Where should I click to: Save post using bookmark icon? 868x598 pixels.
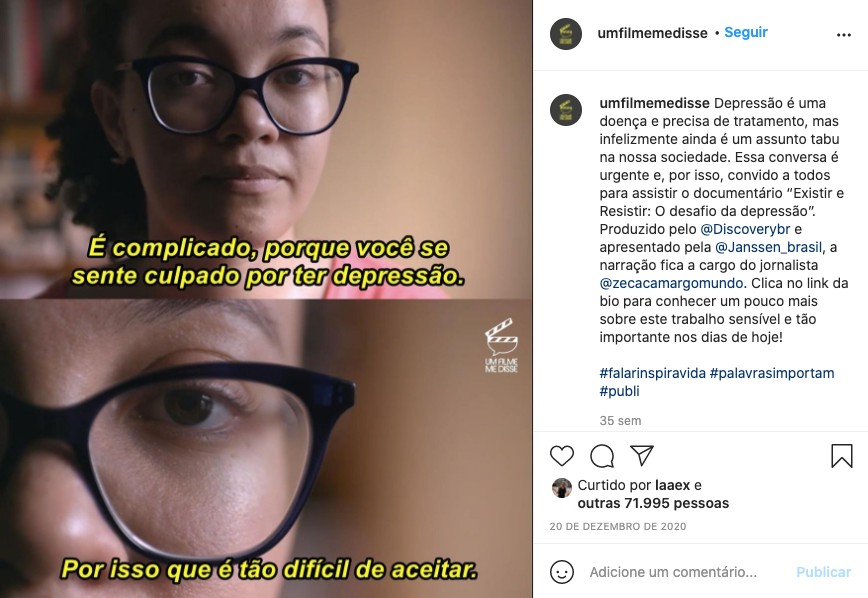click(x=841, y=456)
